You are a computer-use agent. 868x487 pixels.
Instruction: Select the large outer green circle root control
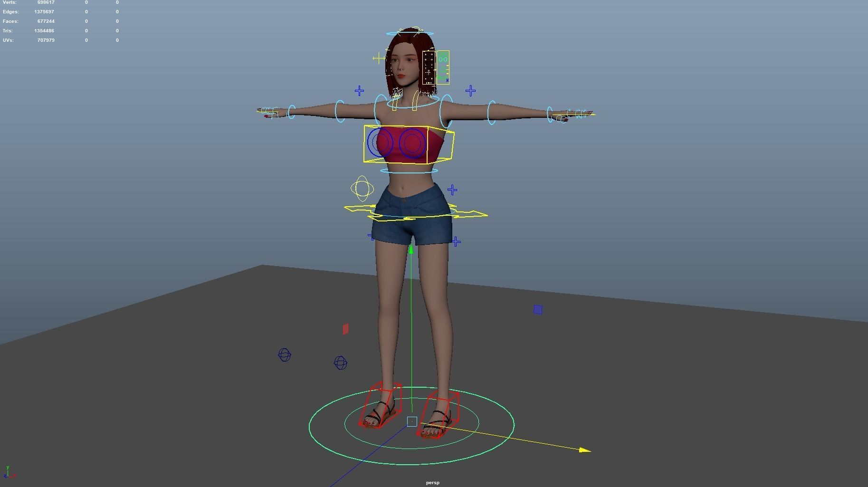coord(411,426)
